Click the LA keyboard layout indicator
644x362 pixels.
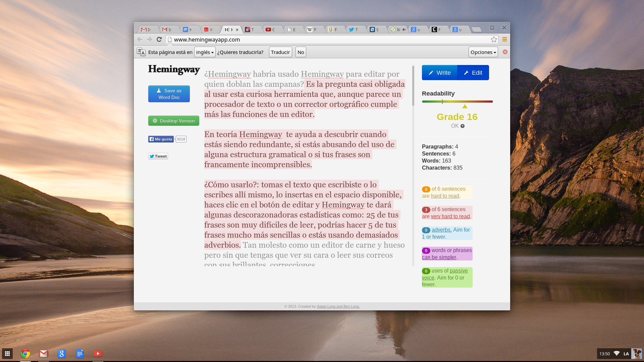(x=626, y=354)
